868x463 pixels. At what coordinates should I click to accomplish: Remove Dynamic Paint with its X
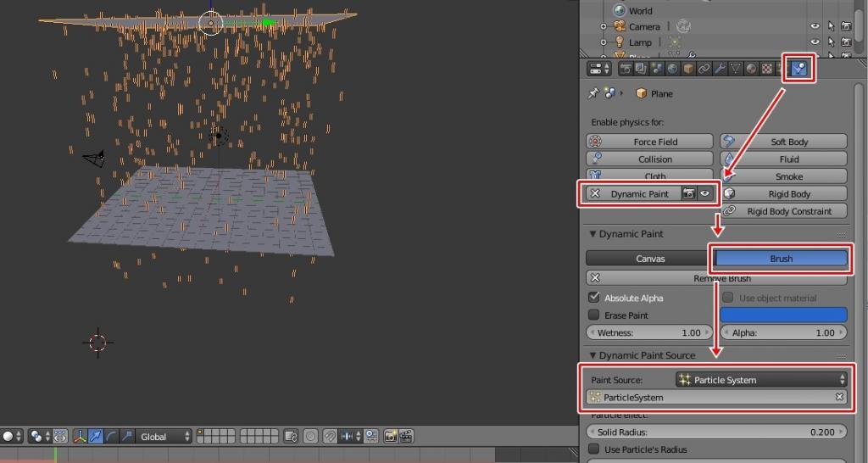(595, 193)
